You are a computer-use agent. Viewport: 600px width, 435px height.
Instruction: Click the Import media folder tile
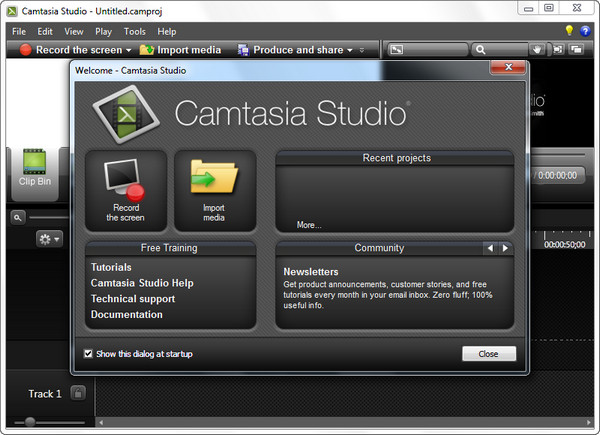[x=214, y=190]
